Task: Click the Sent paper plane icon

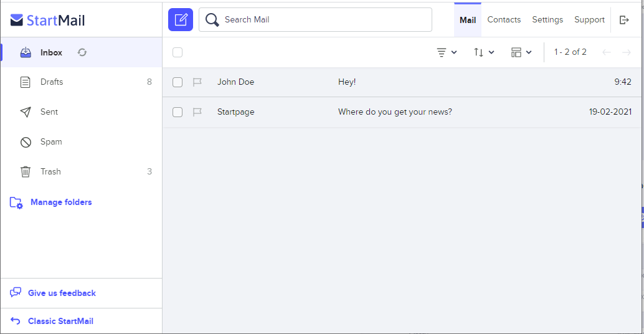Action: point(26,112)
